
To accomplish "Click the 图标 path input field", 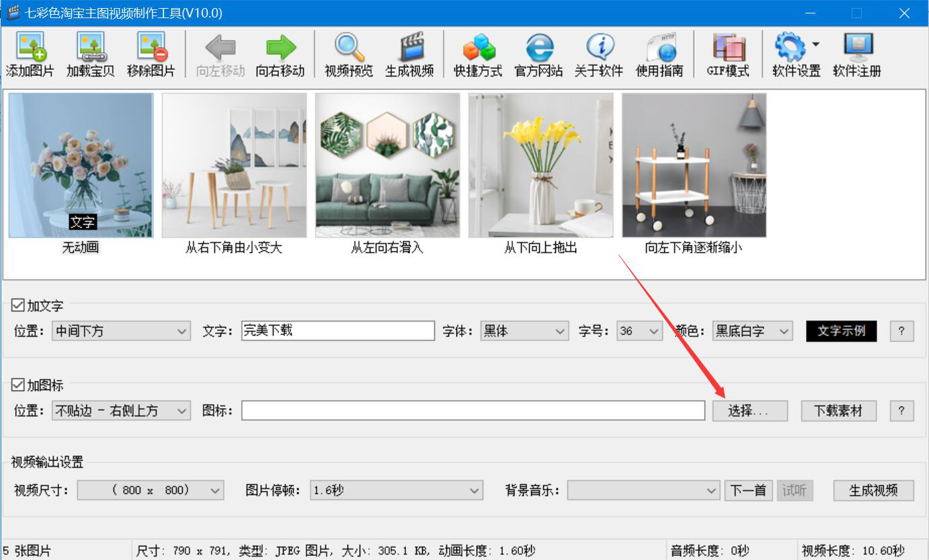I will (x=473, y=411).
